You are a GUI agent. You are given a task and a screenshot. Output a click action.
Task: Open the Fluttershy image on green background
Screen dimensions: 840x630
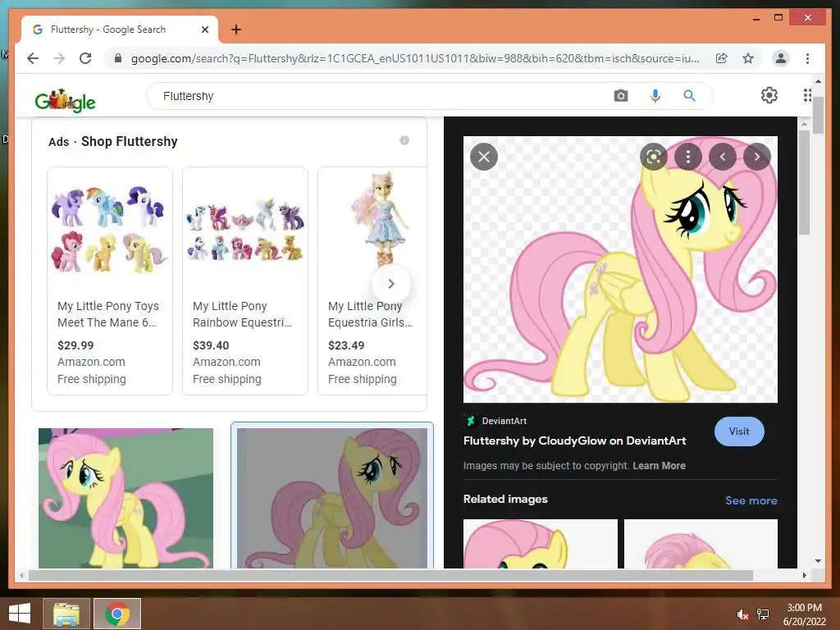click(x=126, y=498)
